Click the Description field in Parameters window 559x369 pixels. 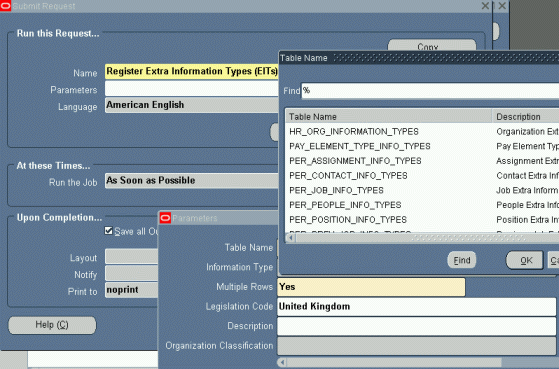[416, 326]
